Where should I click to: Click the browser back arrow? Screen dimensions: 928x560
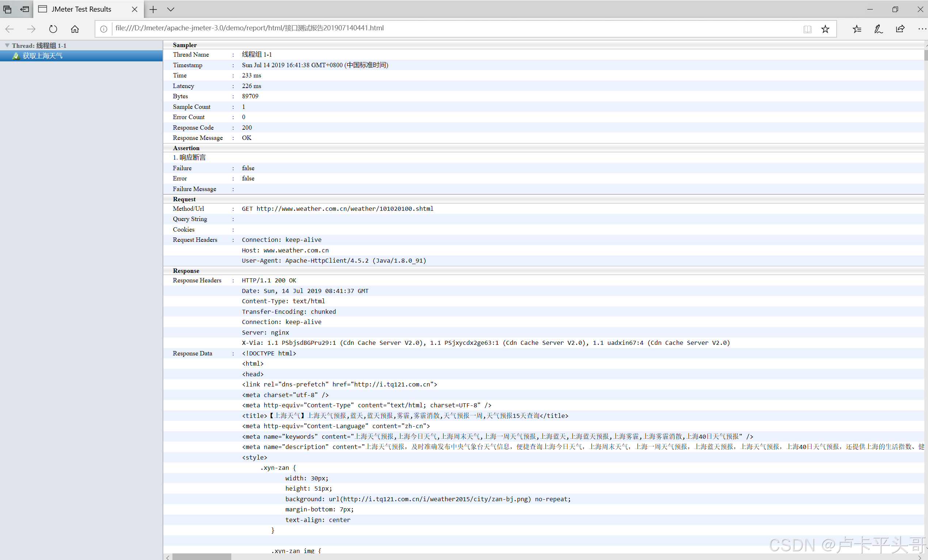(x=10, y=28)
